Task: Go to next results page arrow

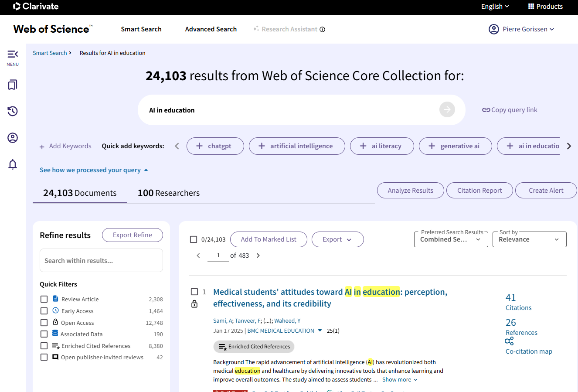Action: [x=258, y=256]
